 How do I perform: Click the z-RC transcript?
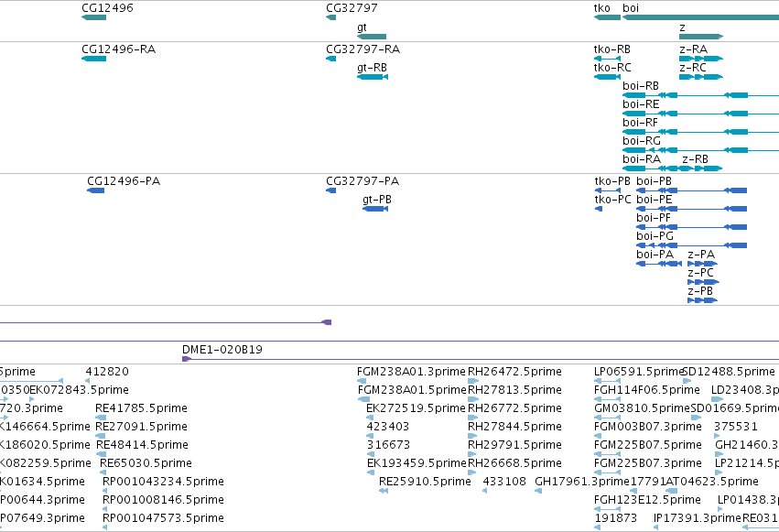(701, 77)
